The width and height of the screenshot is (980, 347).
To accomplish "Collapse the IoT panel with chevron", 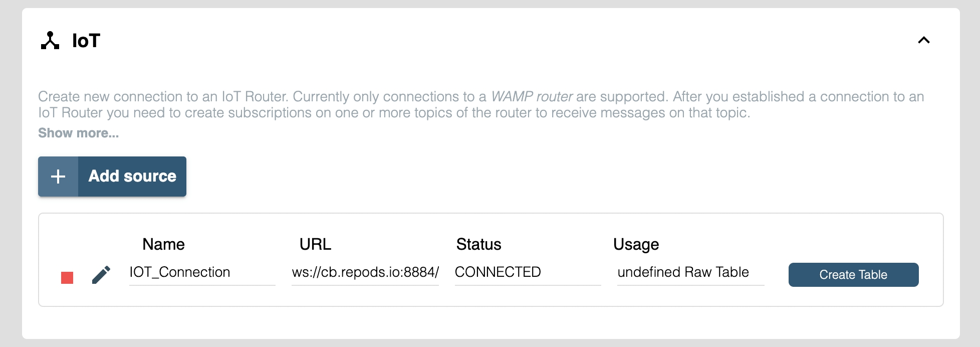I will click(x=923, y=40).
